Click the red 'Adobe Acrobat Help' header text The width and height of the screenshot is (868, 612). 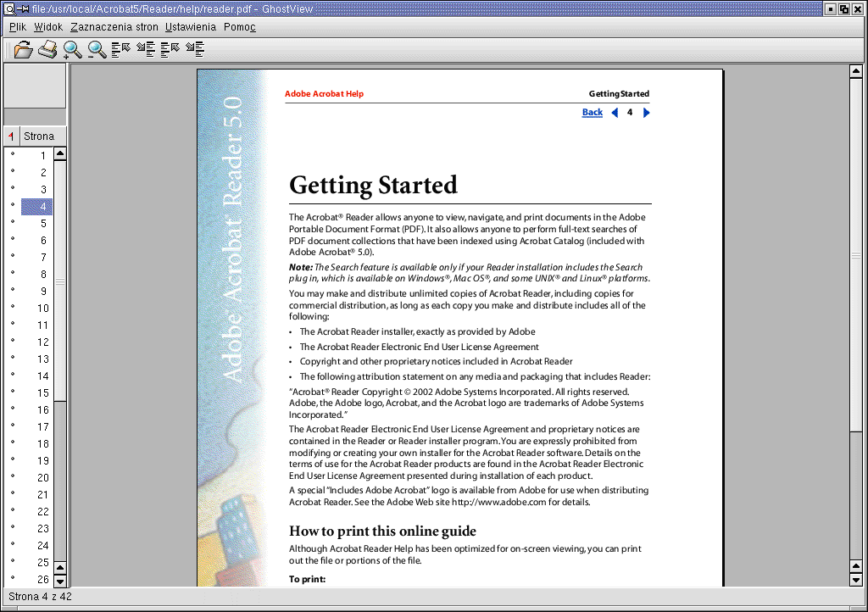[325, 94]
